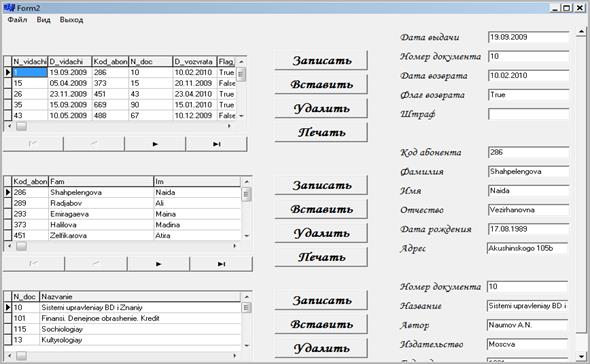
Task: Click previous-record arrow in subscribers navigator
Action: [96, 264]
